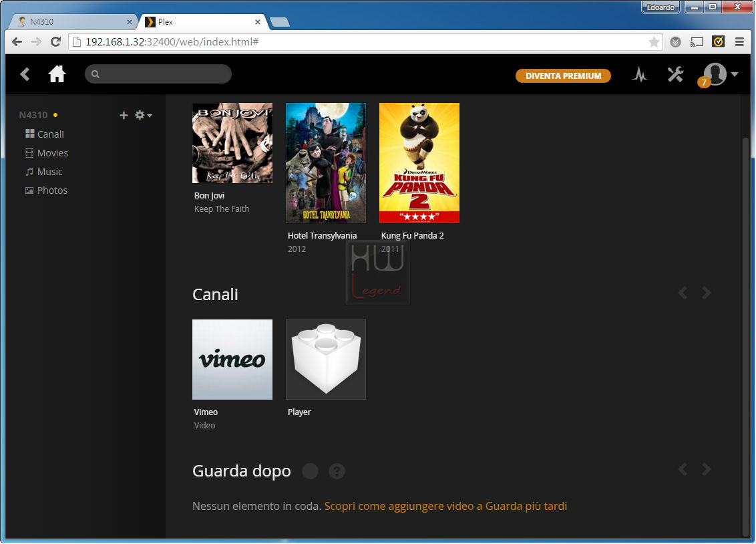
Task: Open a new browser tab
Action: tap(280, 22)
